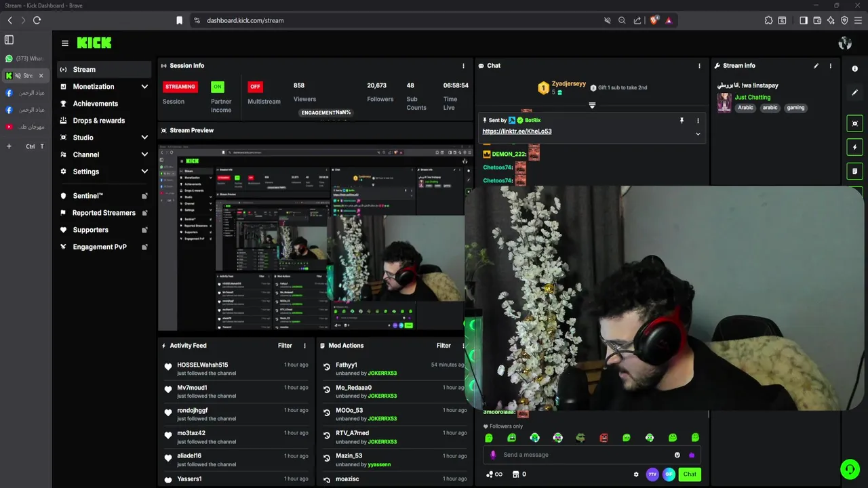Open Engagement PvP sidebar item

pyautogui.click(x=104, y=247)
